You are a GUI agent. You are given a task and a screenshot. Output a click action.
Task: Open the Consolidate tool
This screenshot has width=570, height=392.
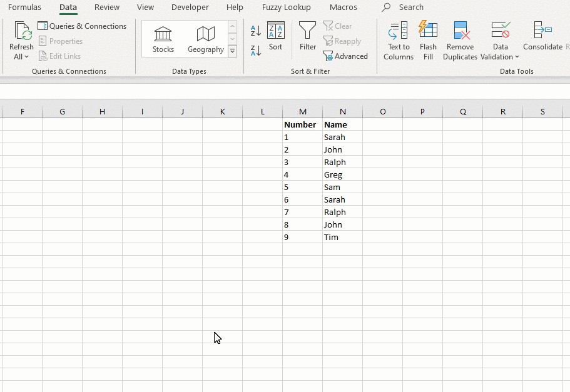[542, 36]
